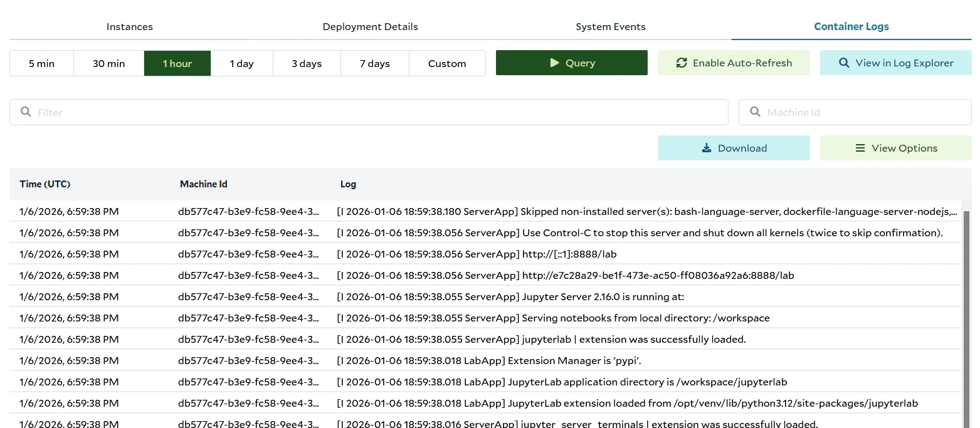Open the Custom time range option
Viewport: 980px width, 428px height.
point(446,63)
